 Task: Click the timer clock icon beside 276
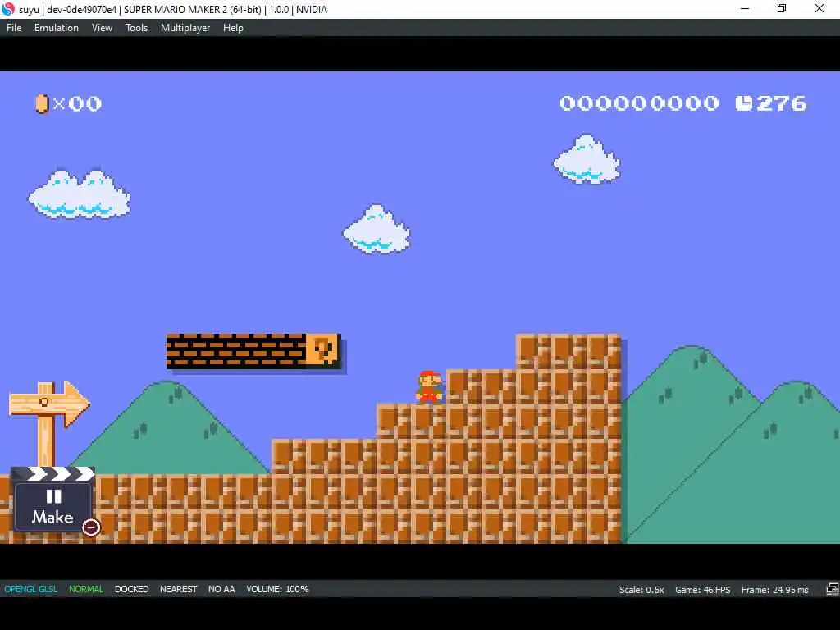click(743, 103)
